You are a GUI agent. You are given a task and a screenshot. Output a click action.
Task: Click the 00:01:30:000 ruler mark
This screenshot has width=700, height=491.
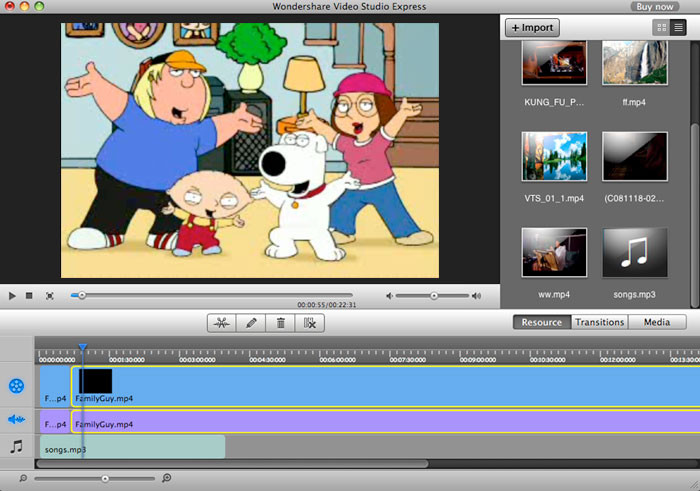[127, 359]
